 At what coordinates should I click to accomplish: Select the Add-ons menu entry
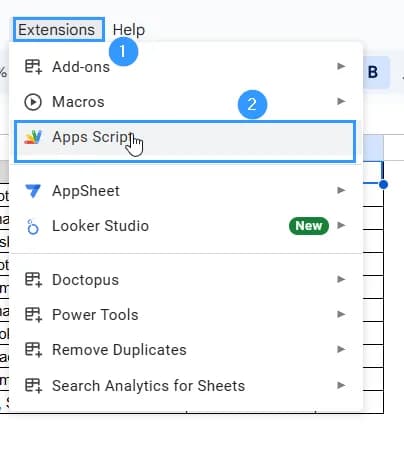point(186,67)
